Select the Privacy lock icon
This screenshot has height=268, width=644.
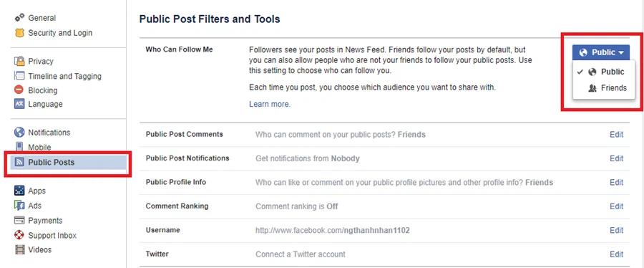pyautogui.click(x=19, y=61)
